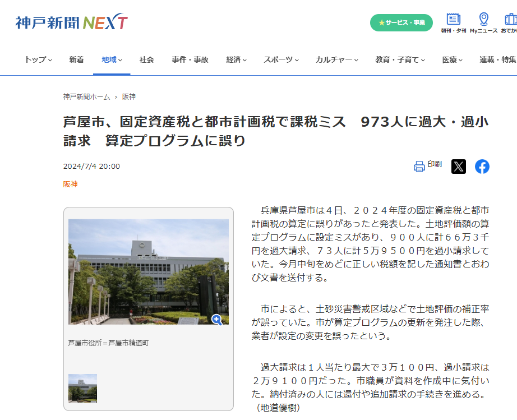Expand the 地域 menu chevron

(121, 60)
